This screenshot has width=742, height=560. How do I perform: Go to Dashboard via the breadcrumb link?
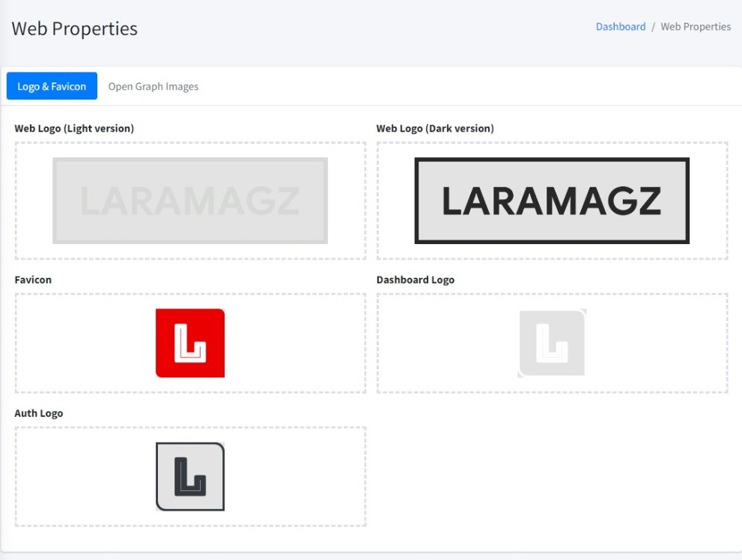pyautogui.click(x=621, y=26)
